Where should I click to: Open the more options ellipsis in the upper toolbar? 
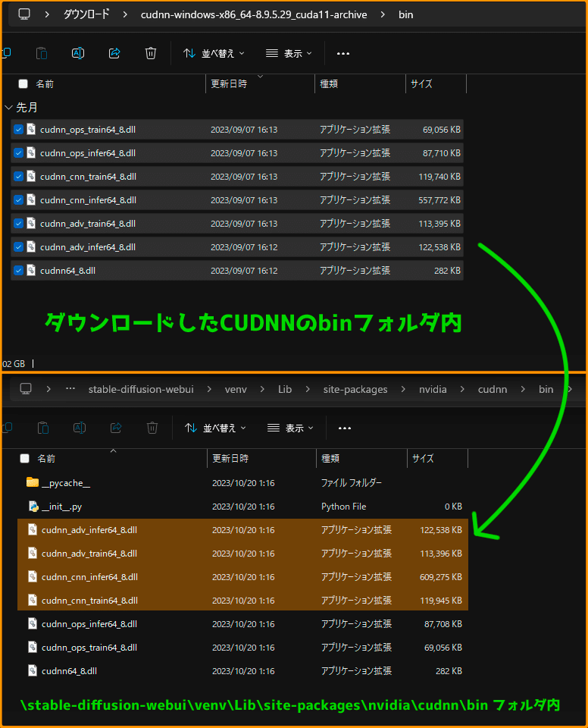(343, 54)
